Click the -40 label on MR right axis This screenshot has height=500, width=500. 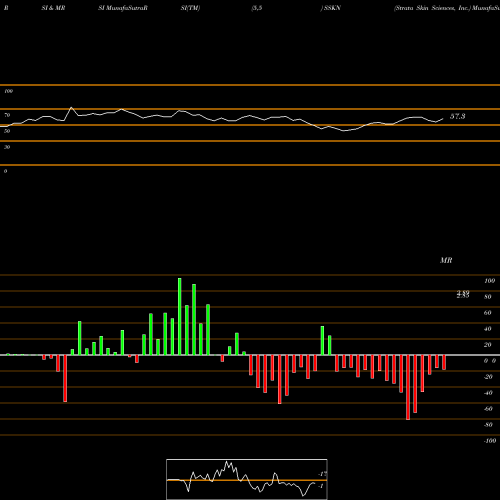pos(488,393)
